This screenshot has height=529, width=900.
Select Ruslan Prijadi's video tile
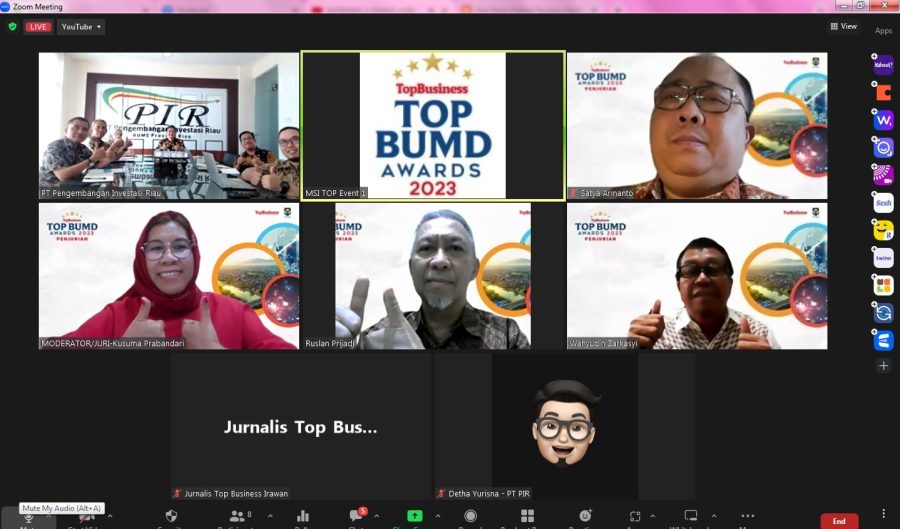[x=433, y=276]
